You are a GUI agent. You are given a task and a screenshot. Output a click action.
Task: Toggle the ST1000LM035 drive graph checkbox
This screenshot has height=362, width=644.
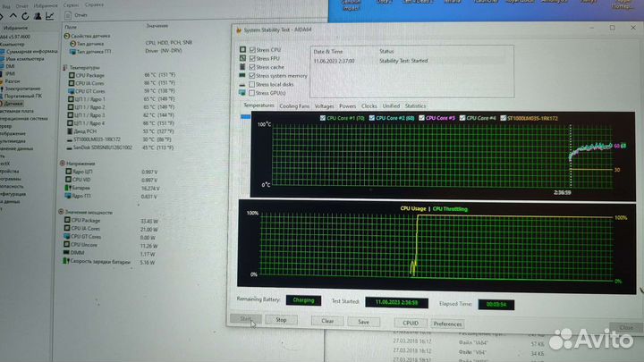pos(503,118)
